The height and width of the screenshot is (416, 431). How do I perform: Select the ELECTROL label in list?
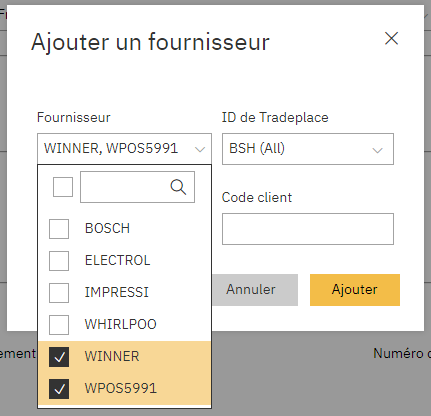pos(117,260)
